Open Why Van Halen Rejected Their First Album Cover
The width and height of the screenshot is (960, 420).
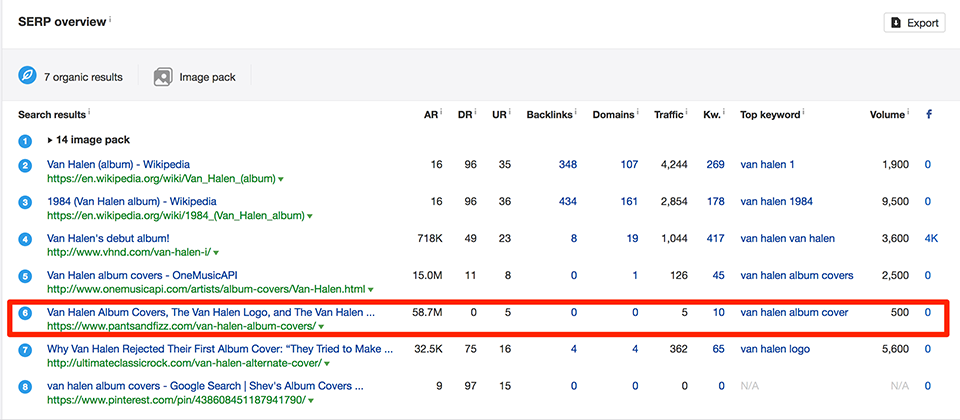tap(220, 349)
